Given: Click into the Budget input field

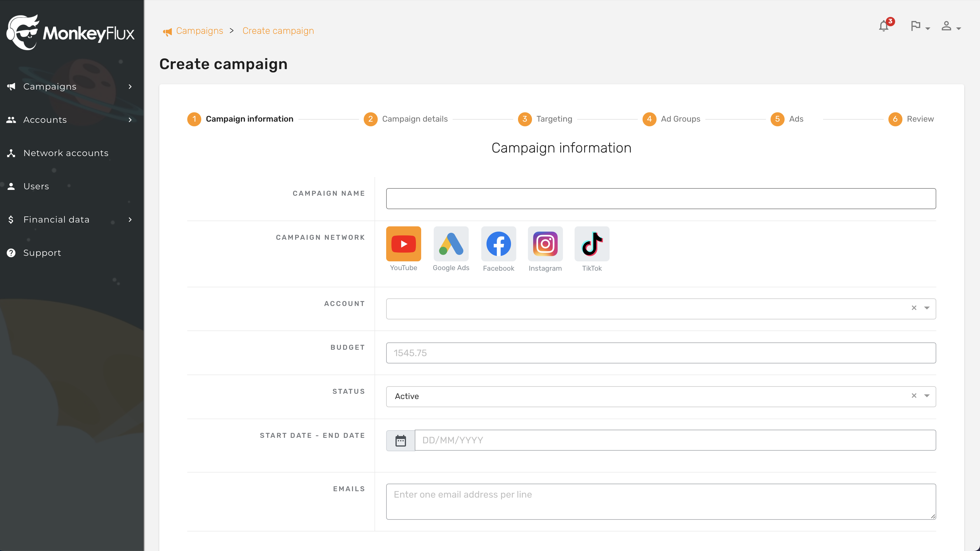Looking at the screenshot, I should tap(661, 353).
